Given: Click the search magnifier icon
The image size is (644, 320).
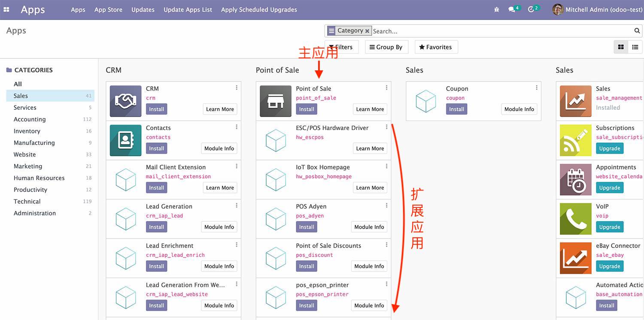Looking at the screenshot, I should pos(637,30).
